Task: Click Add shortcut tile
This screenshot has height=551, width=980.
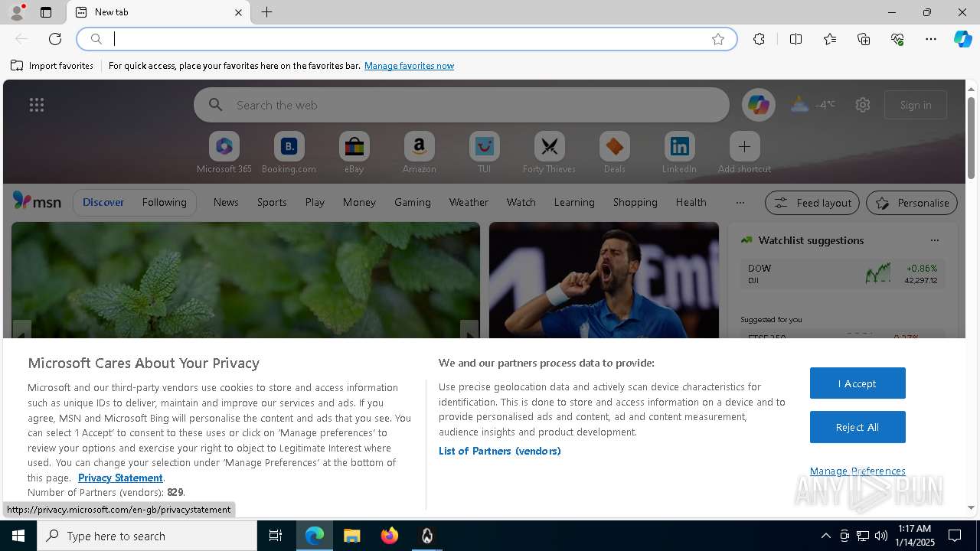Action: coord(744,153)
